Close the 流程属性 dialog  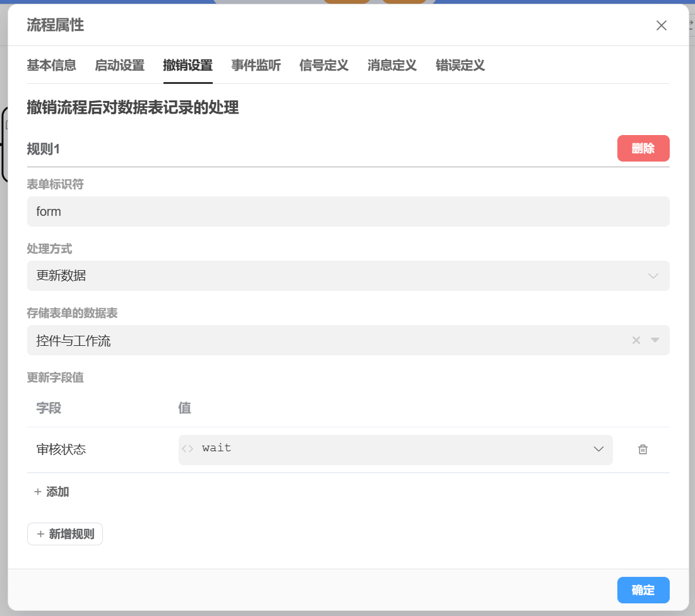pos(661,26)
